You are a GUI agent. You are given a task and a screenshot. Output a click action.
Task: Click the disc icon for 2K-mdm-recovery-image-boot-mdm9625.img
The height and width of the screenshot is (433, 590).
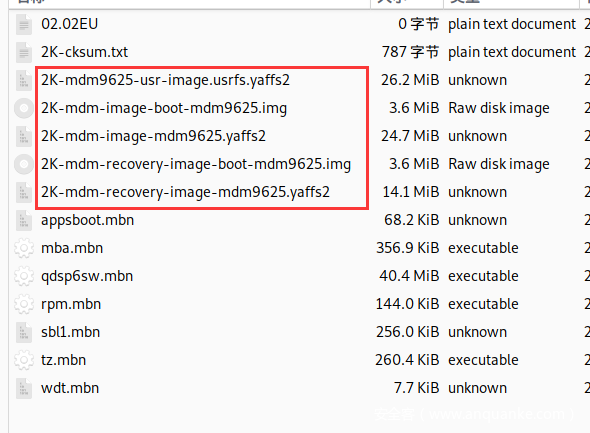tap(24, 164)
